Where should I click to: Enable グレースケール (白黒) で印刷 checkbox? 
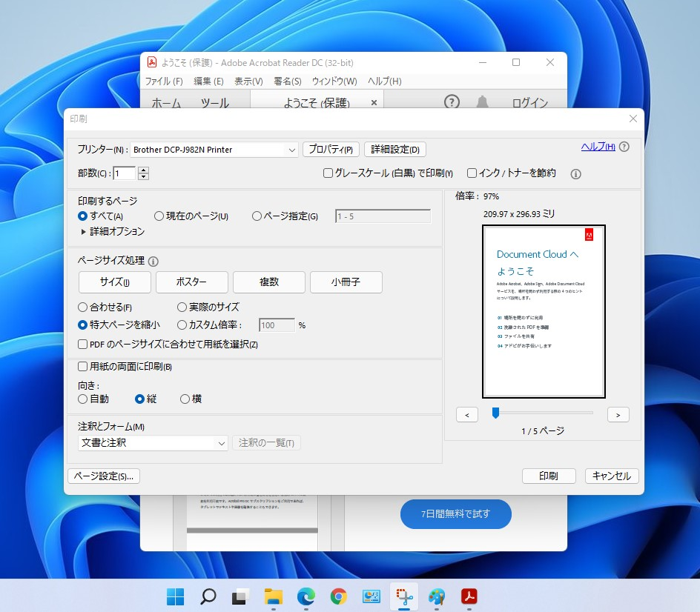328,173
